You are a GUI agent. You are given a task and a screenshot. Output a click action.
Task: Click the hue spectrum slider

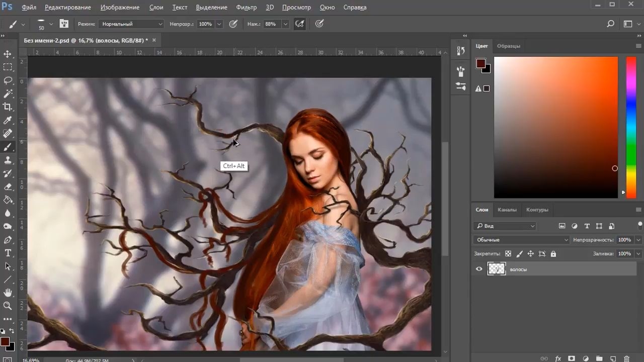point(631,127)
